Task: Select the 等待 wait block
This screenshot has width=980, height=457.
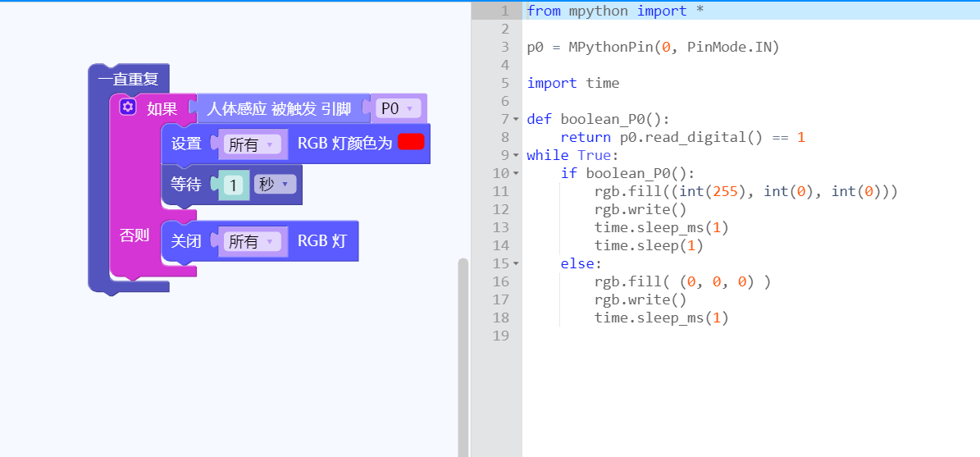Action: pyautogui.click(x=185, y=185)
